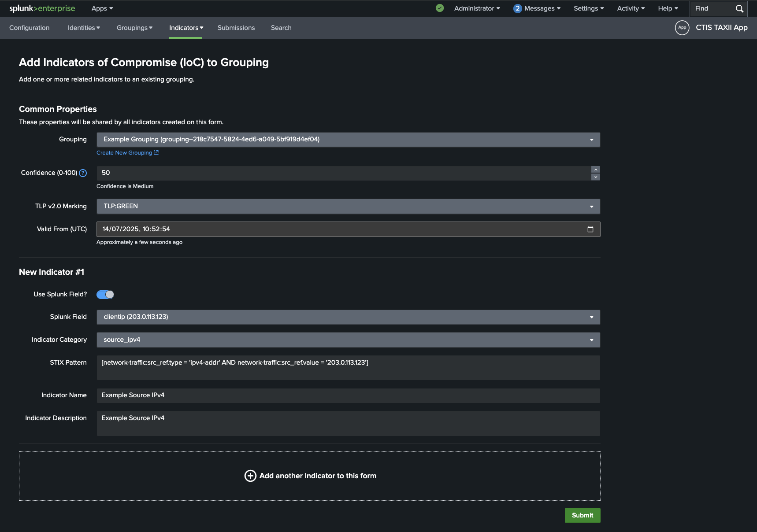Open the Splunk Field dropdown
The height and width of the screenshot is (532, 757).
pyautogui.click(x=348, y=317)
